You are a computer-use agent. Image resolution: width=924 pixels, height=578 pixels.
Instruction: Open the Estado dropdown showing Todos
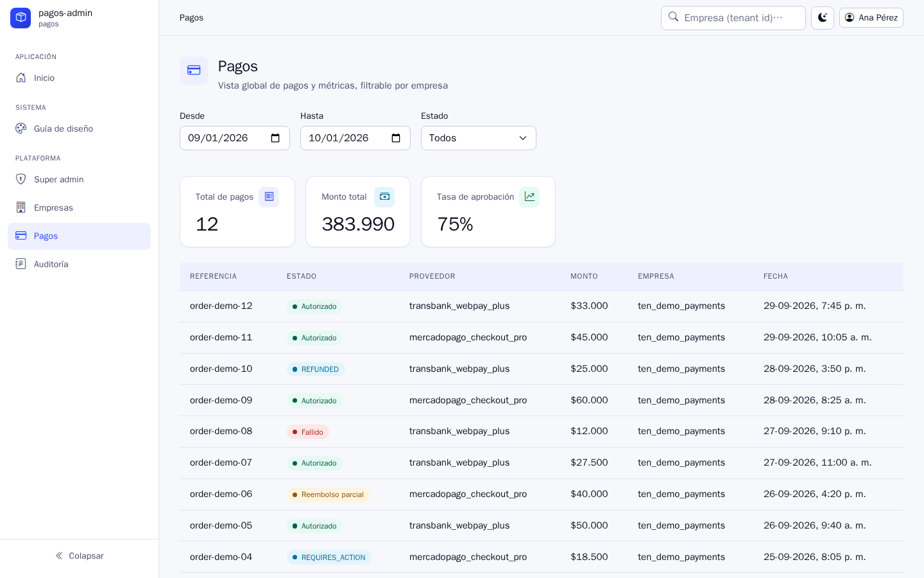pyautogui.click(x=479, y=138)
